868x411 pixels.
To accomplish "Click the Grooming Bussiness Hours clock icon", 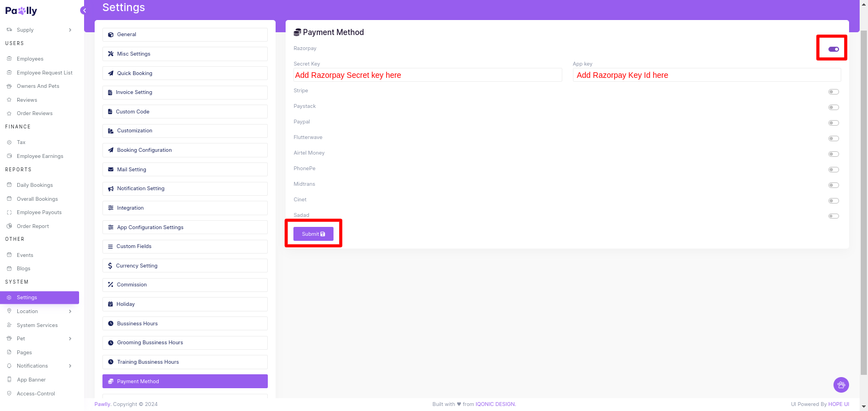I will click(x=111, y=343).
